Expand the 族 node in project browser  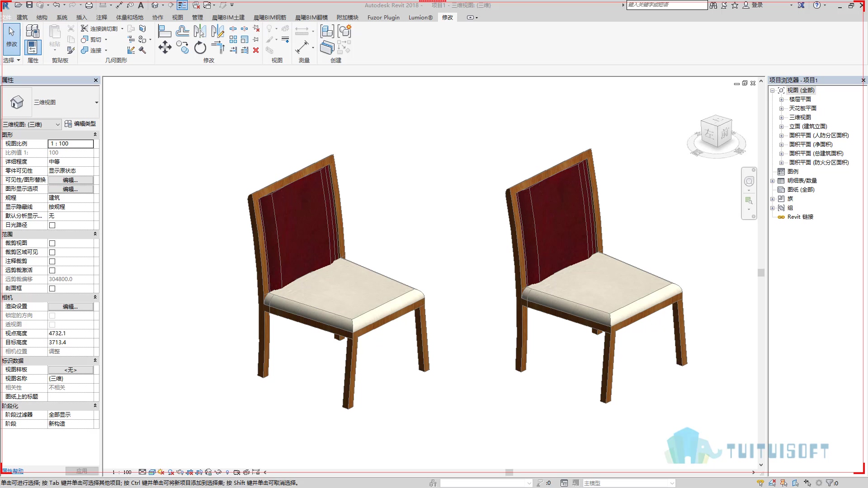coord(773,199)
